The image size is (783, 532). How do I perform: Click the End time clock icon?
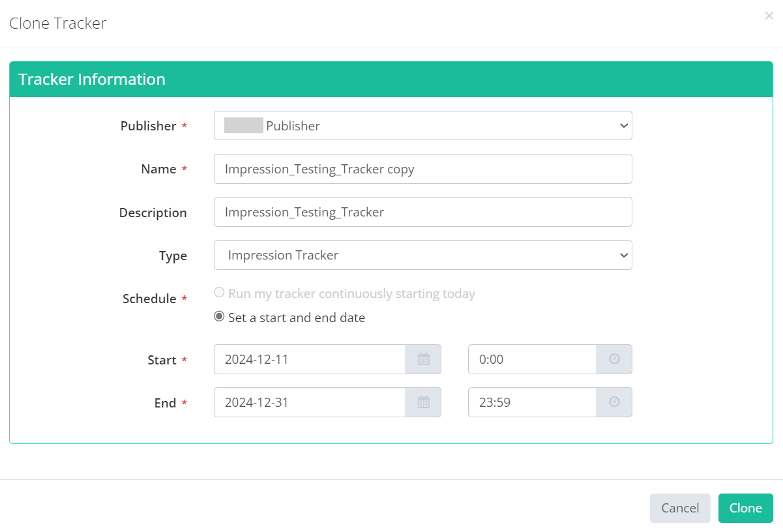(614, 402)
